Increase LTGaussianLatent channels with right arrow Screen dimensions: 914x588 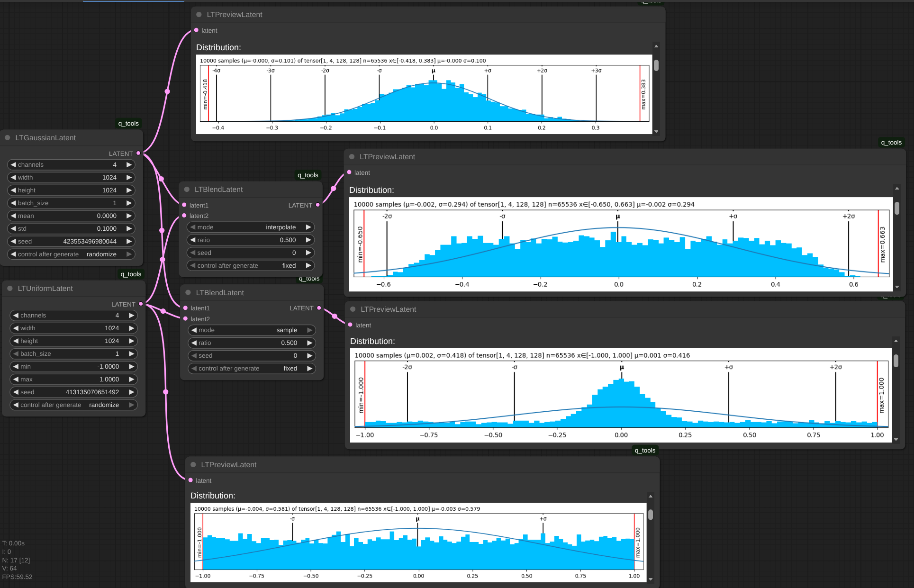129,165
